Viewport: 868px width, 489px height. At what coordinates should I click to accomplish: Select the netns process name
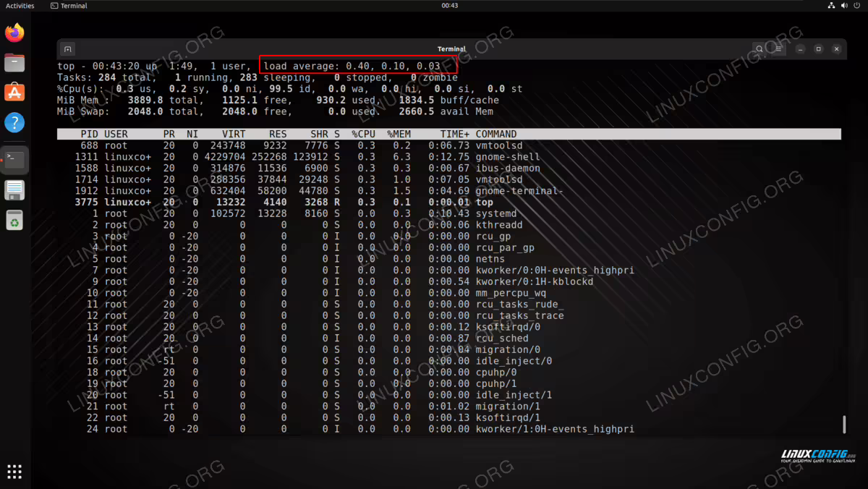coord(490,259)
